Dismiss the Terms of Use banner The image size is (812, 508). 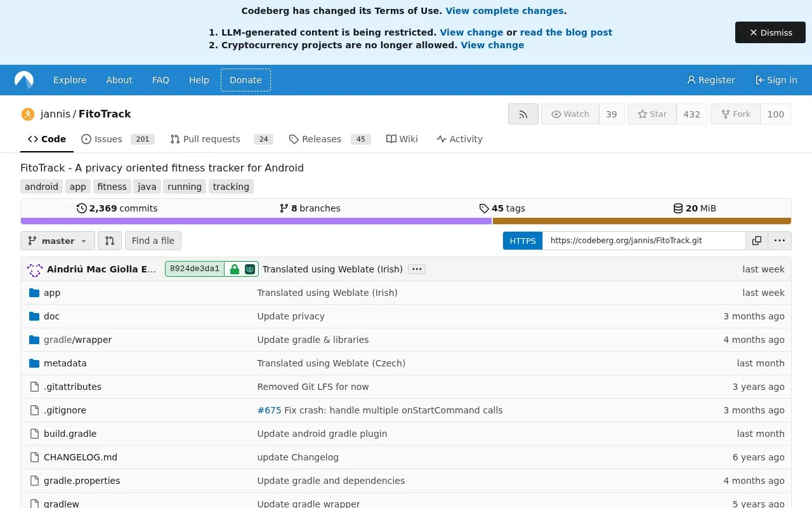pos(770,32)
